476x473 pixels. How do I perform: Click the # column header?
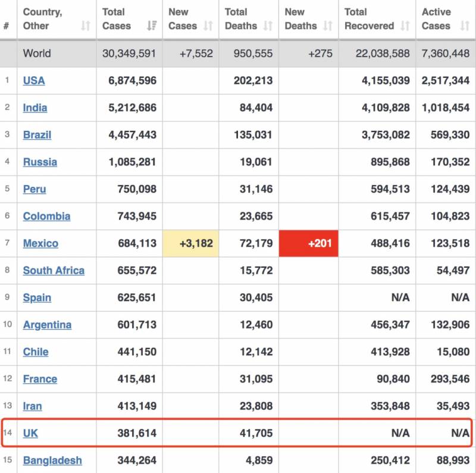pyautogui.click(x=7, y=26)
